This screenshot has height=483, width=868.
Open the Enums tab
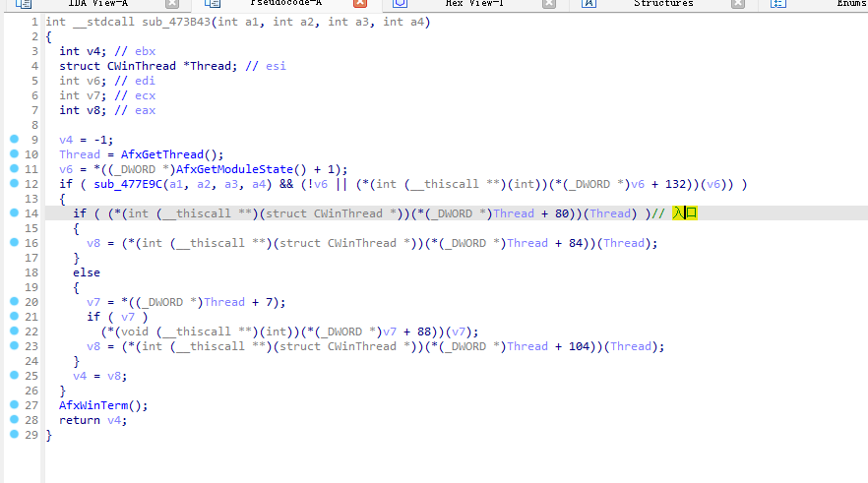851,3
